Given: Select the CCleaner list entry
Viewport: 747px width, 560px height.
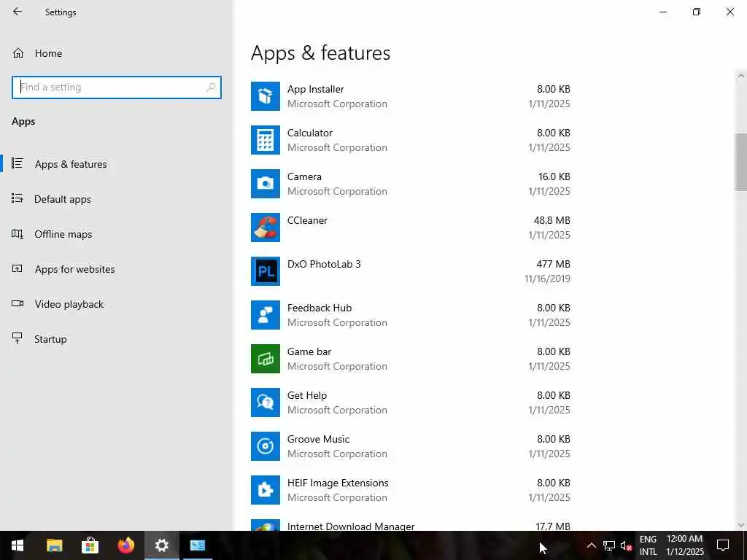Looking at the screenshot, I should pyautogui.click(x=411, y=227).
